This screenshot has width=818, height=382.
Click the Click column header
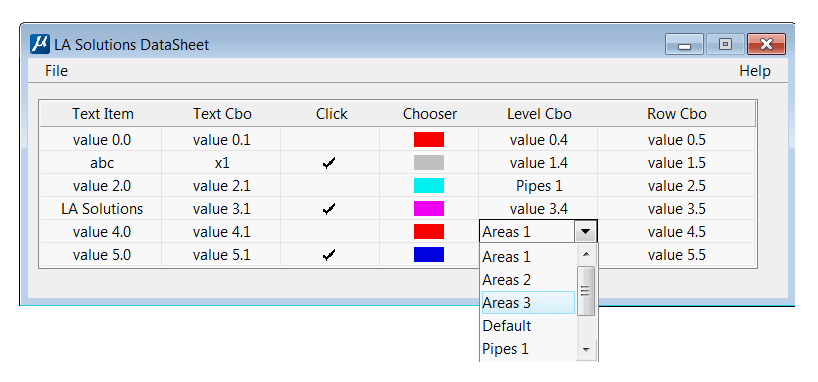point(331,114)
